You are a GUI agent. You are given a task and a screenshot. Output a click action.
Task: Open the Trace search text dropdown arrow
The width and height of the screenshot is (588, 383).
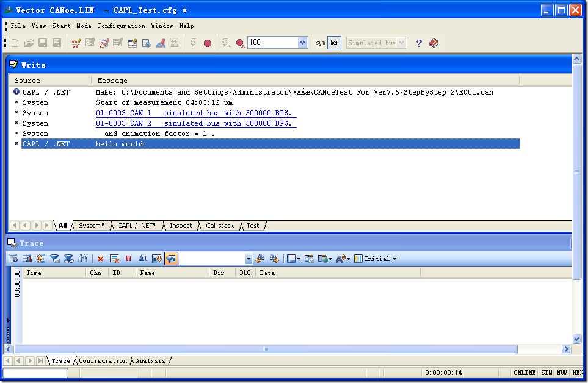(x=249, y=259)
